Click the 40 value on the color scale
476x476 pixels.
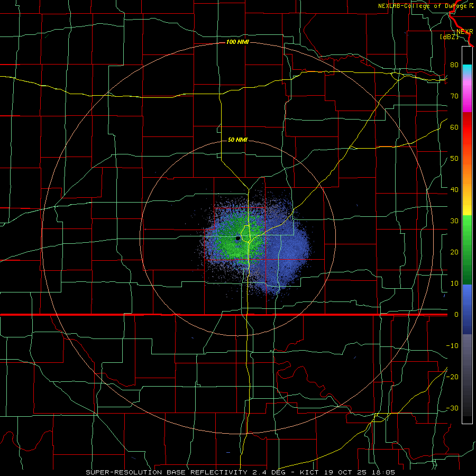coord(454,190)
